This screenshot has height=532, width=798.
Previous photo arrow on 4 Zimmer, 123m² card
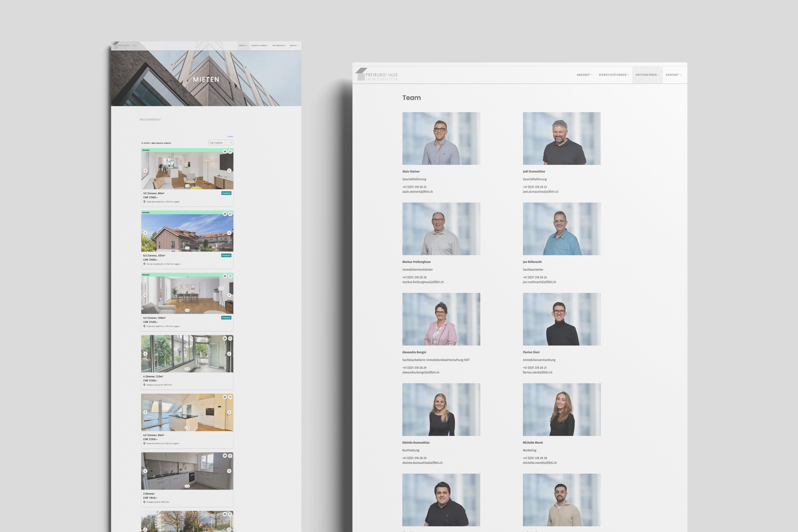[145, 354]
